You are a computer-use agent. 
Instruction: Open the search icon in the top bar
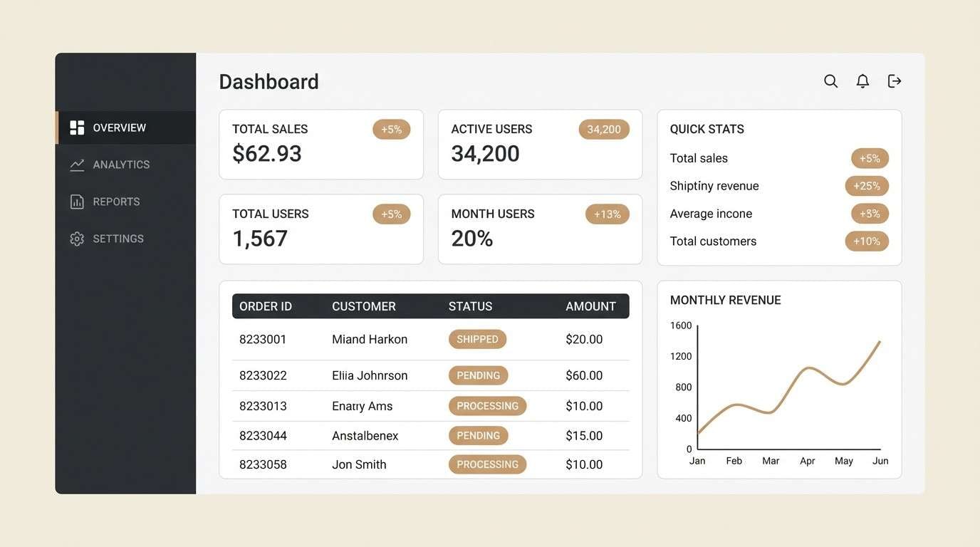click(x=830, y=80)
